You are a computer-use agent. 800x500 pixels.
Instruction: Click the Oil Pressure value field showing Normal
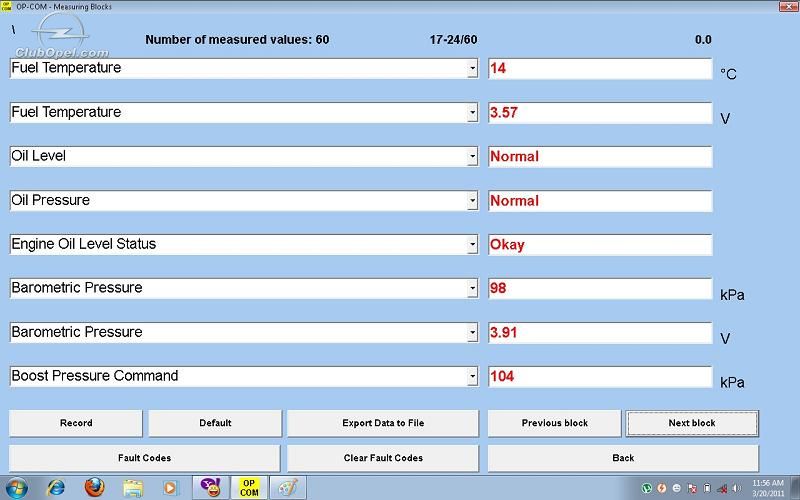(x=600, y=201)
